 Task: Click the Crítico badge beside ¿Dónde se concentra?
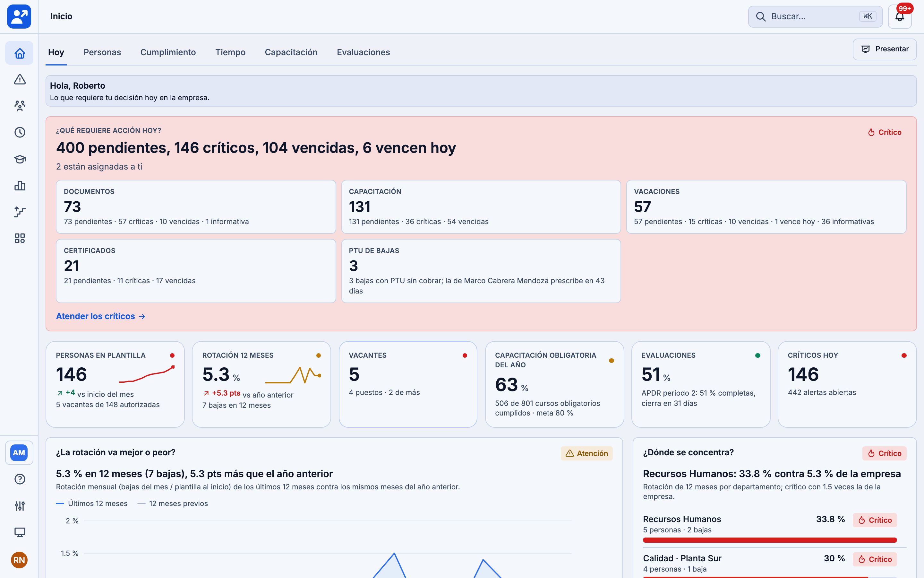pos(884,453)
